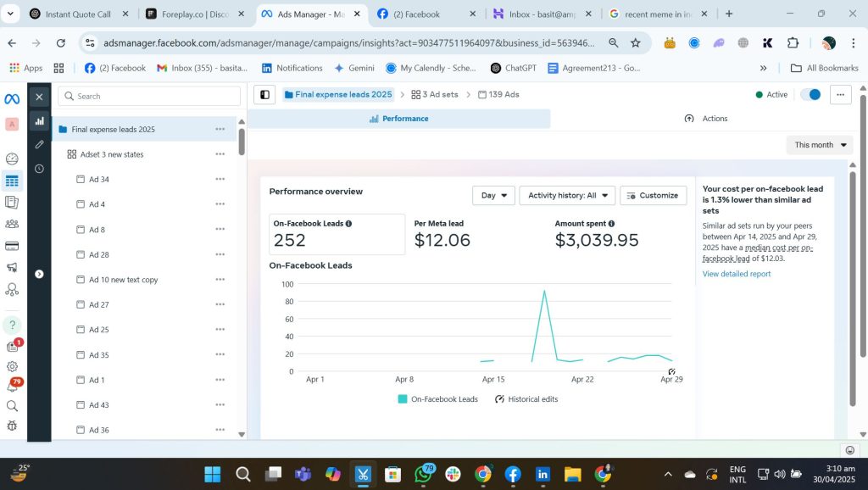The width and height of the screenshot is (868, 490).
Task: Open the history clock icon in dark panel
Action: click(x=39, y=169)
